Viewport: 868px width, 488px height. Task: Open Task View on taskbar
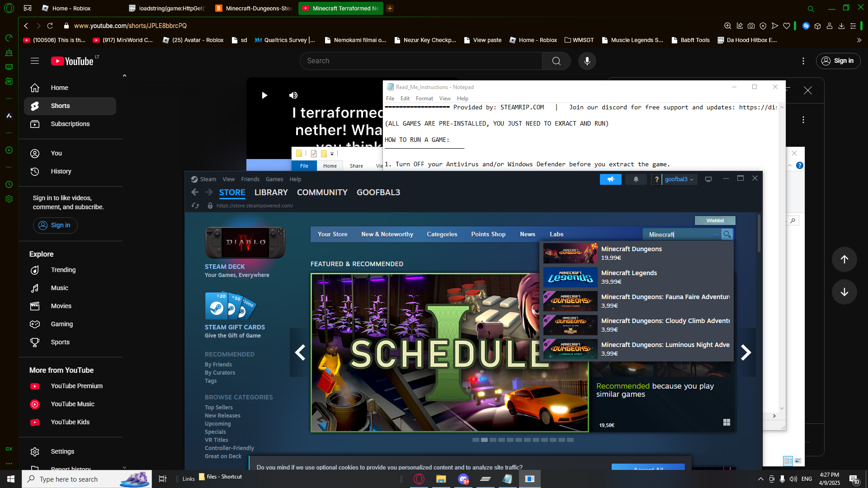(163, 479)
